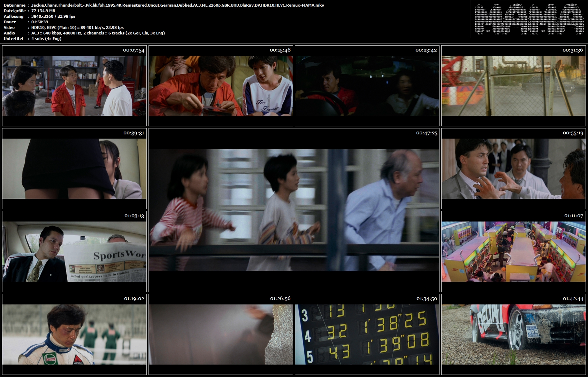
Task: Open the black skirt close-up thumbnail
Action: point(74,169)
